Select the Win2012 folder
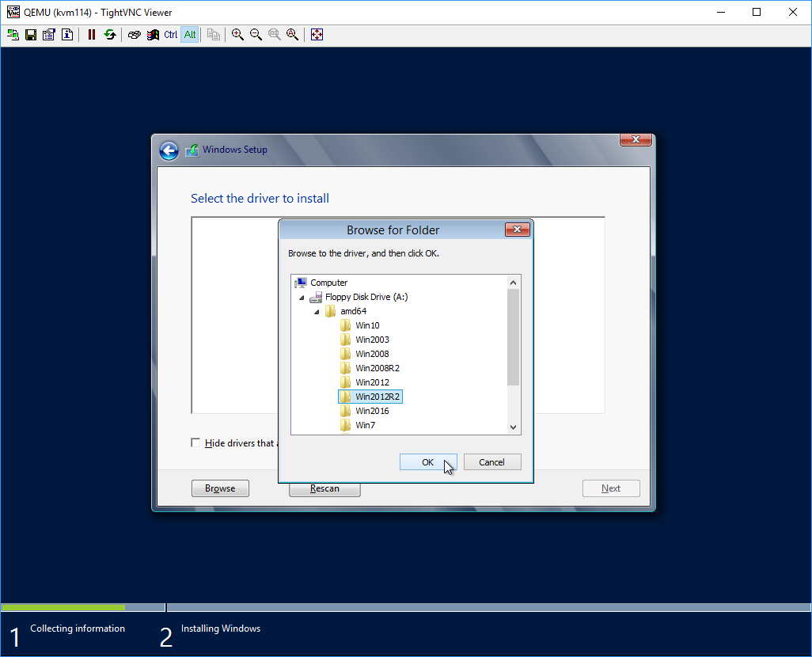The width and height of the screenshot is (812, 657). coord(372,382)
